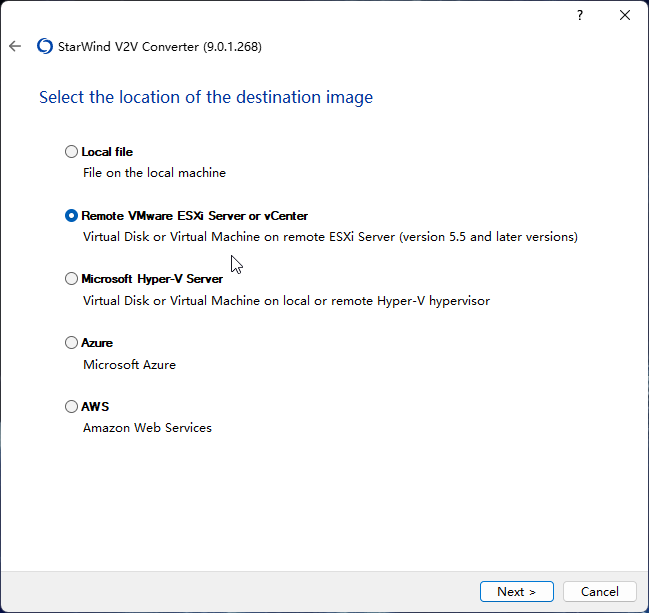Screen dimensions: 649x613
Task: Open help with the question mark icon
Action: point(580,15)
